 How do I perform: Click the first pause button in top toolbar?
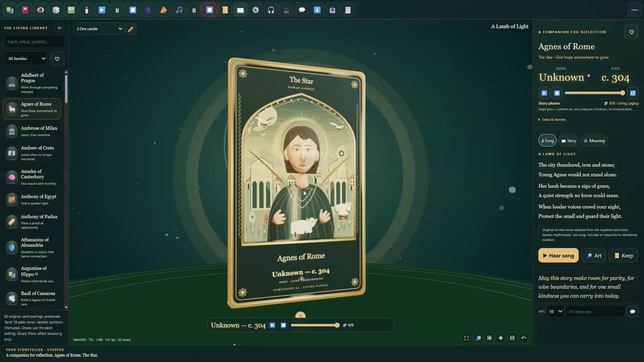[117, 10]
